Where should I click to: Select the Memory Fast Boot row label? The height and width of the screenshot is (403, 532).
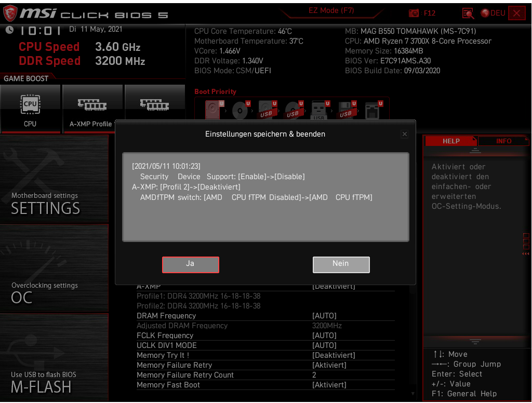(168, 385)
